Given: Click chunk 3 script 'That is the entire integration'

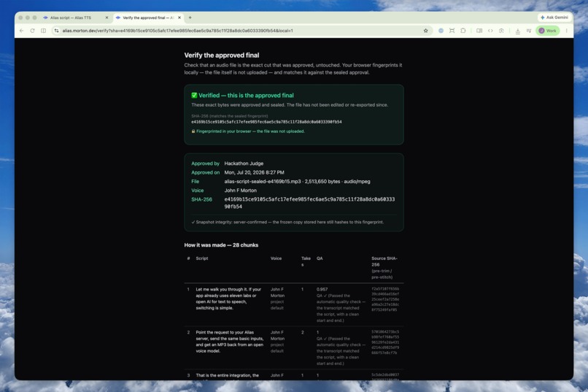Looking at the screenshot, I should tap(228, 375).
